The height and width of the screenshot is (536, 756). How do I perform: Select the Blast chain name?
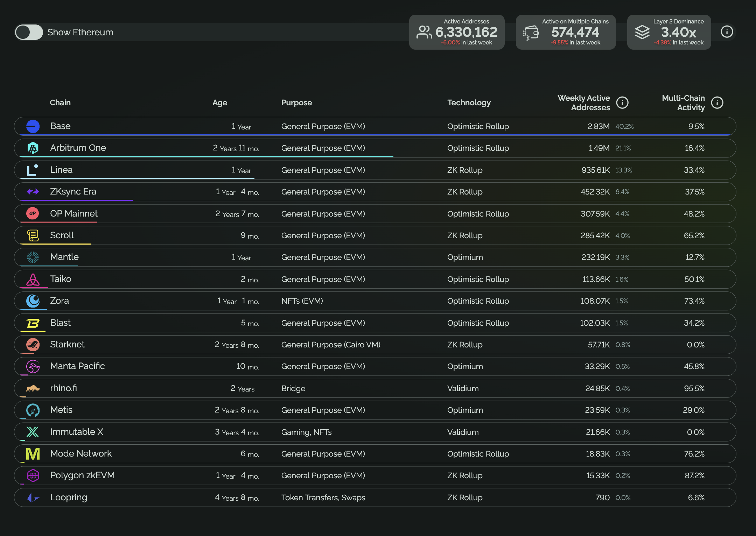[x=60, y=323]
